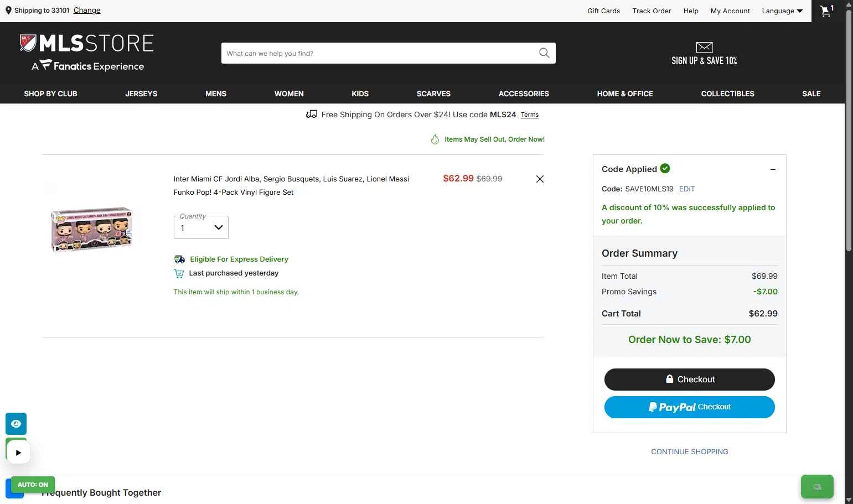Open the shopping cart icon
Image resolution: width=853 pixels, height=504 pixels.
coord(826,11)
